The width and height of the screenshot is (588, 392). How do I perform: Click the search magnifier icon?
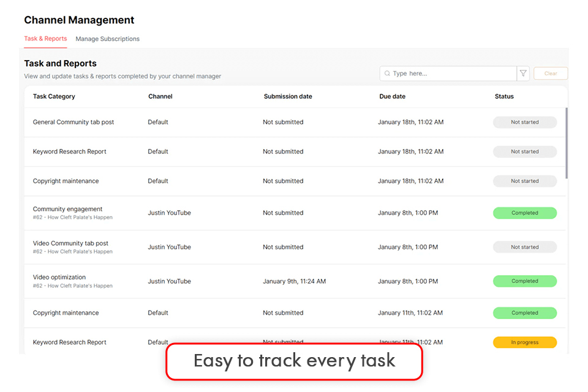[387, 73]
